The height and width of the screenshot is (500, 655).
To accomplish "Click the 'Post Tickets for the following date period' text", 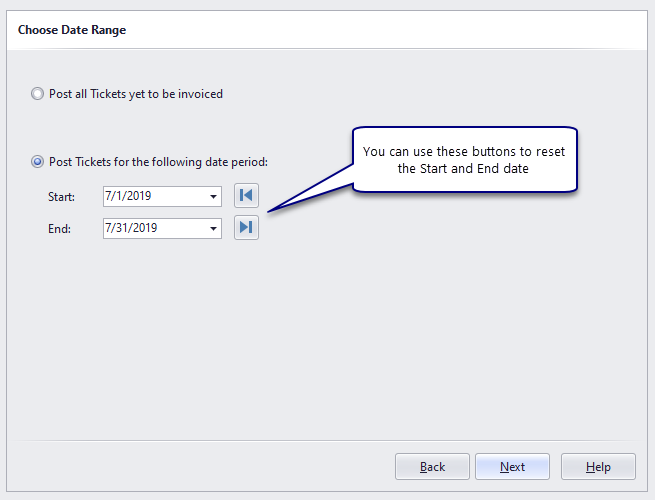I will [x=158, y=161].
